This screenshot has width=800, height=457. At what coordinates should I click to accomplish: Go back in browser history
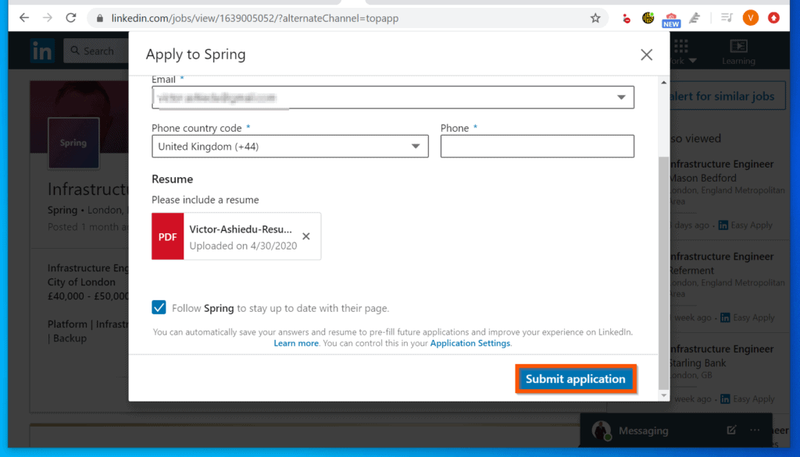tap(24, 18)
